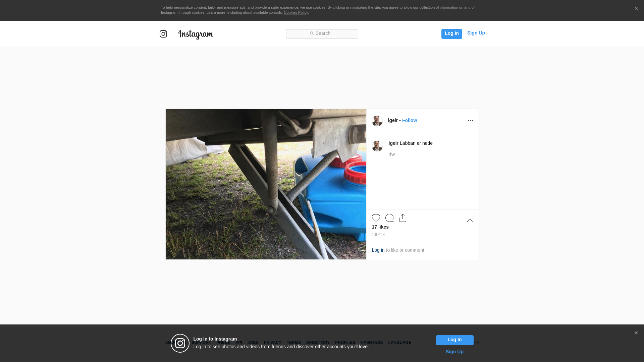The image size is (644, 362).
Task: Close the bottom login prompt banner
Action: (636, 333)
